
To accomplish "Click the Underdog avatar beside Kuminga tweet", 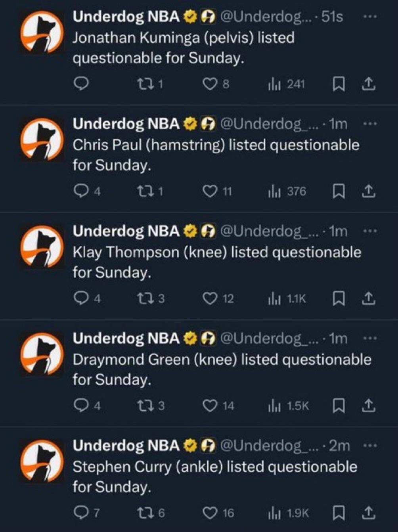I will coord(42,32).
